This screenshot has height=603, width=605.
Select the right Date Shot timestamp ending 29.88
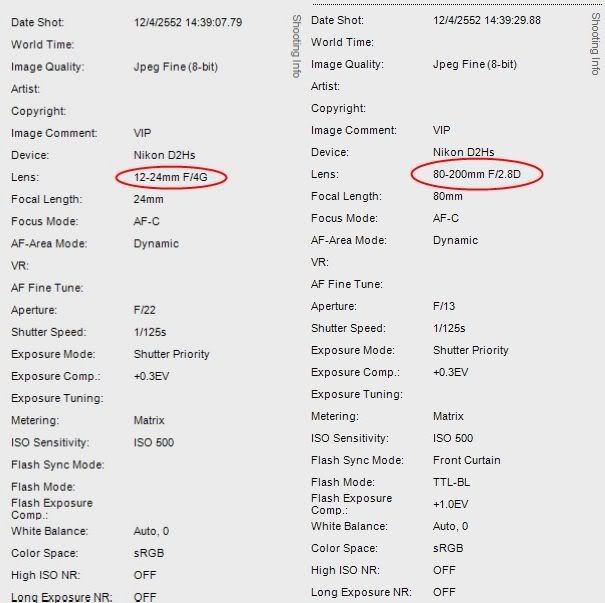(x=487, y=20)
